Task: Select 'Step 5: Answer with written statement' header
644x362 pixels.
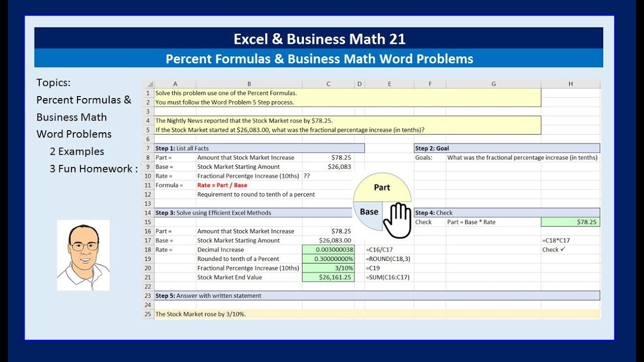Action: (377, 296)
